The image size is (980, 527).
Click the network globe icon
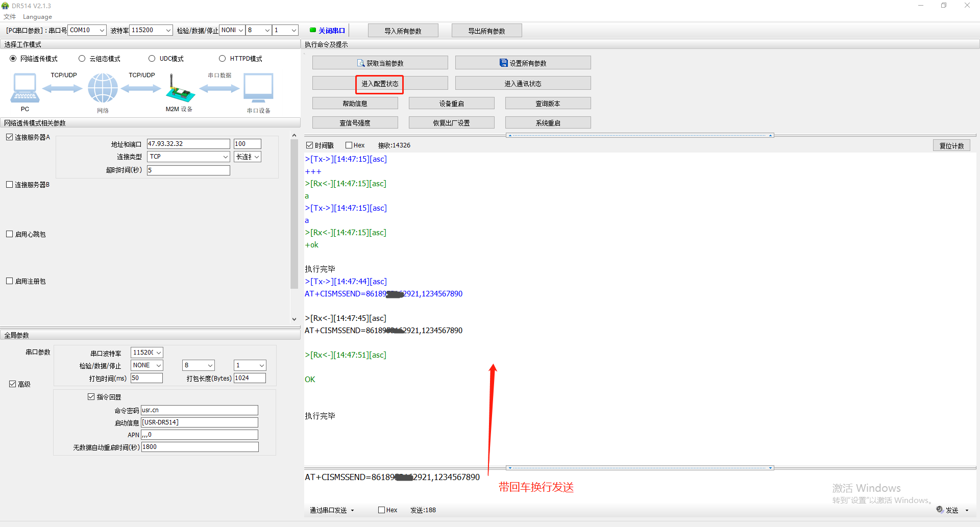click(x=103, y=88)
